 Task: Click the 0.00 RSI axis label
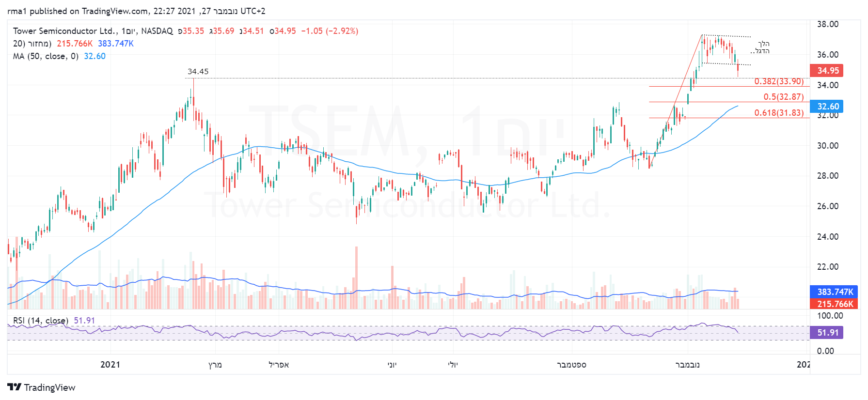pyautogui.click(x=825, y=351)
